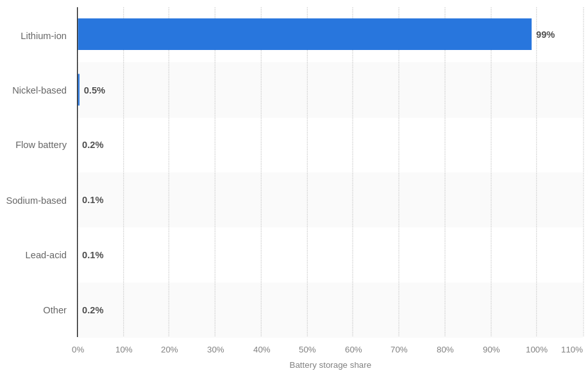Click the blue Lithium-ion bar
Screen dimensions: 588x380
[305, 34]
